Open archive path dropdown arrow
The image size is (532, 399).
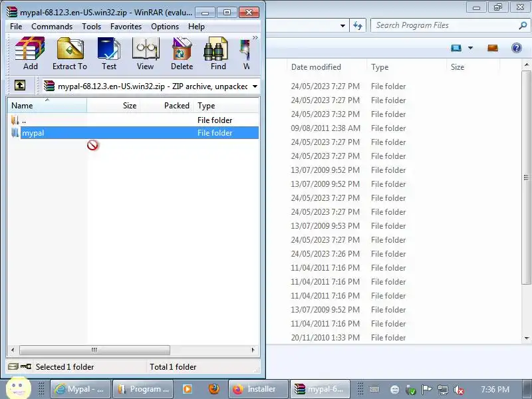coord(255,86)
